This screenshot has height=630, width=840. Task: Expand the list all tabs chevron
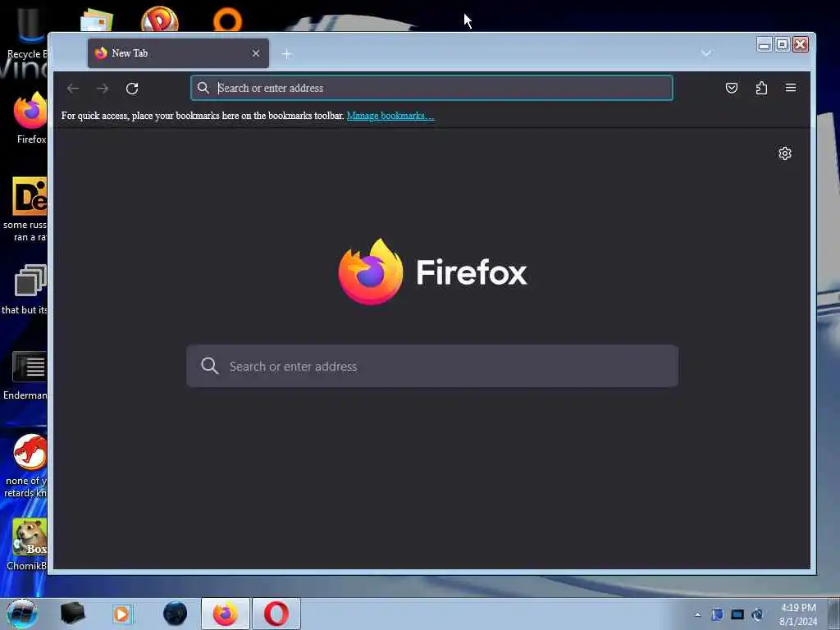coord(706,53)
